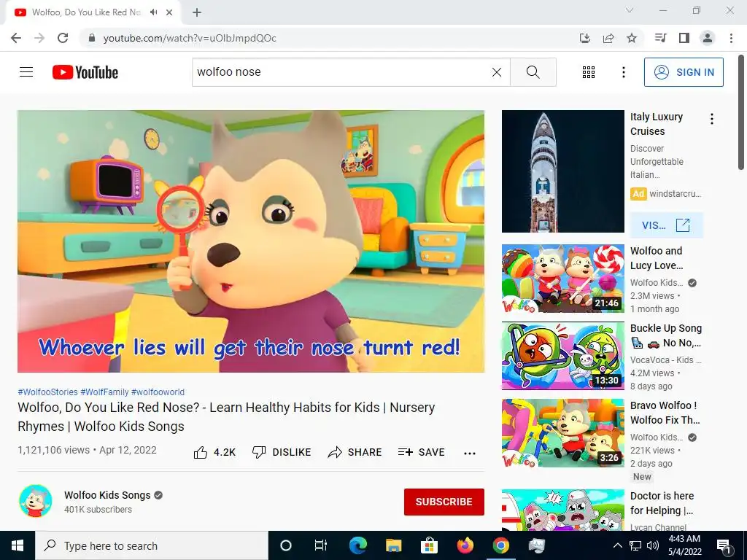Open the Chrome three-dot menu

731,38
